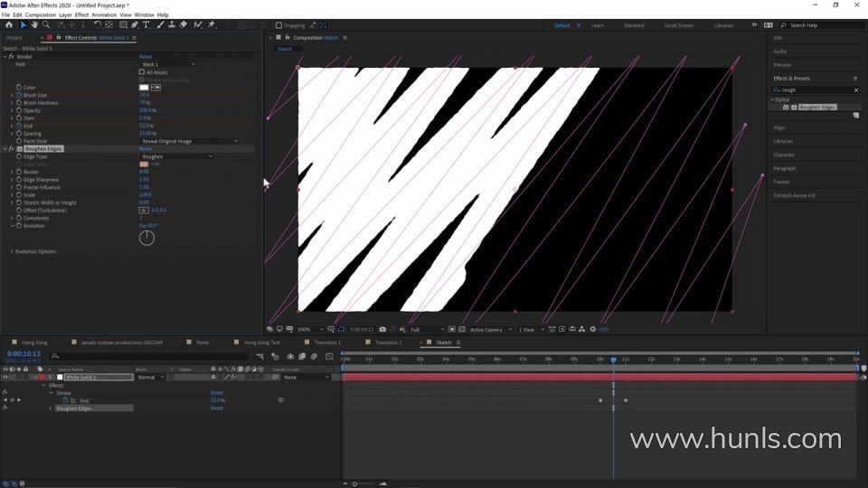Open the channel and color management icon
The image size is (868, 488).
point(402,329)
